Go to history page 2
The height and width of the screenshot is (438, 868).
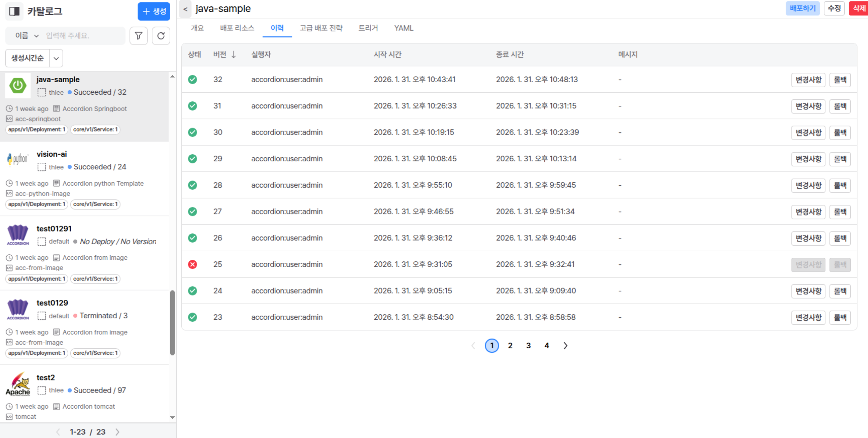point(510,345)
